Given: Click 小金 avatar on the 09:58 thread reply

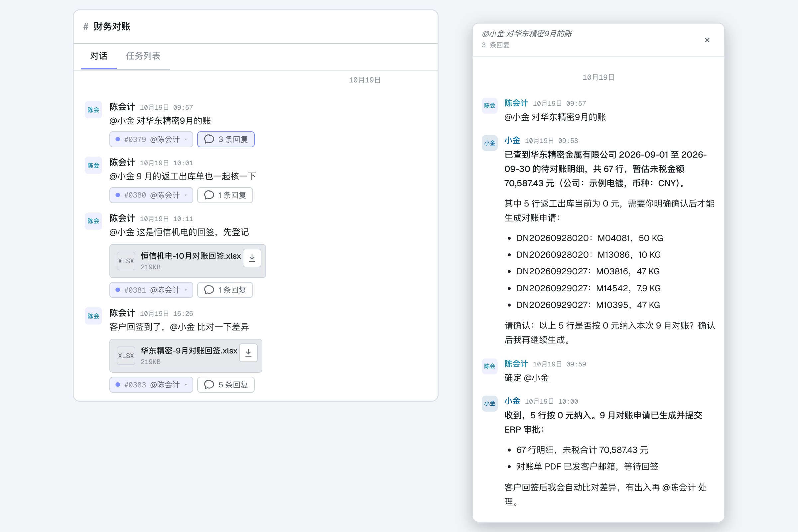Looking at the screenshot, I should [x=489, y=143].
